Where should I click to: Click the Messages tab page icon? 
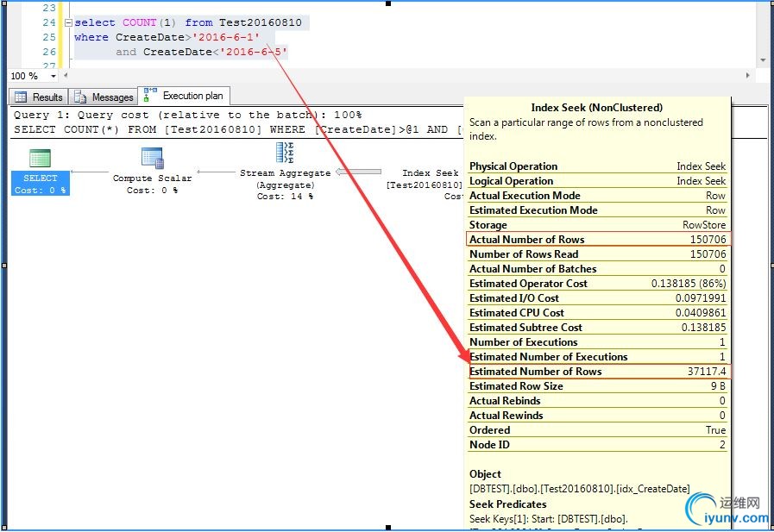coord(80,97)
